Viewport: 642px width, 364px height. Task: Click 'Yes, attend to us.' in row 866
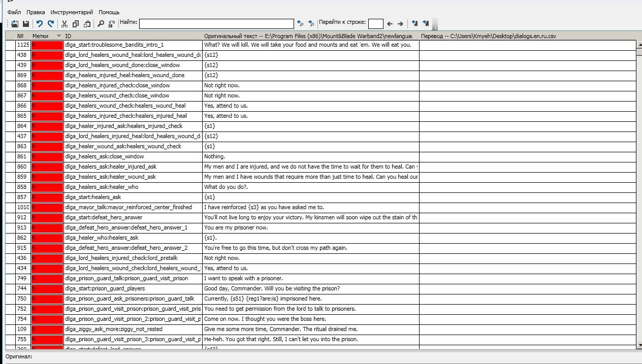coord(226,106)
